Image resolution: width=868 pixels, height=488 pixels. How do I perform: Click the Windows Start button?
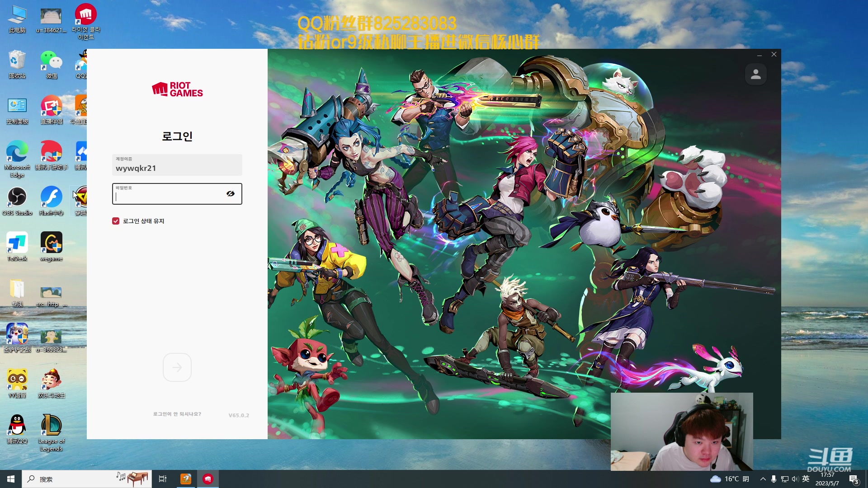(11, 479)
